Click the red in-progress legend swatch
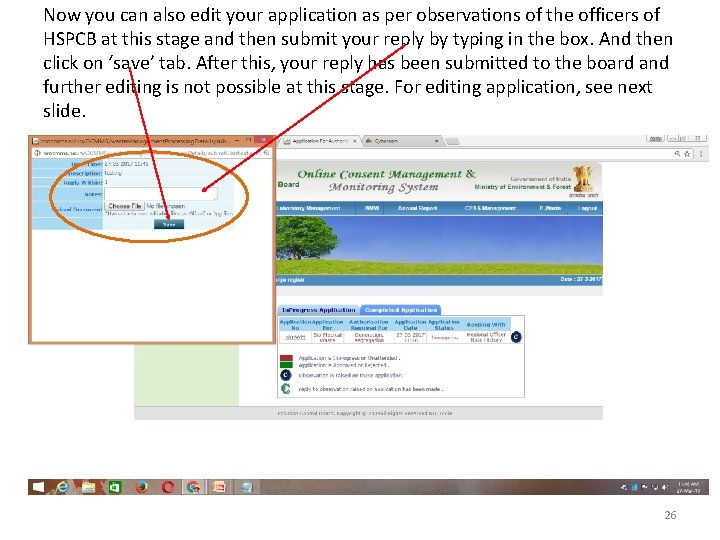This screenshot has height=540, width=720. tap(286, 358)
